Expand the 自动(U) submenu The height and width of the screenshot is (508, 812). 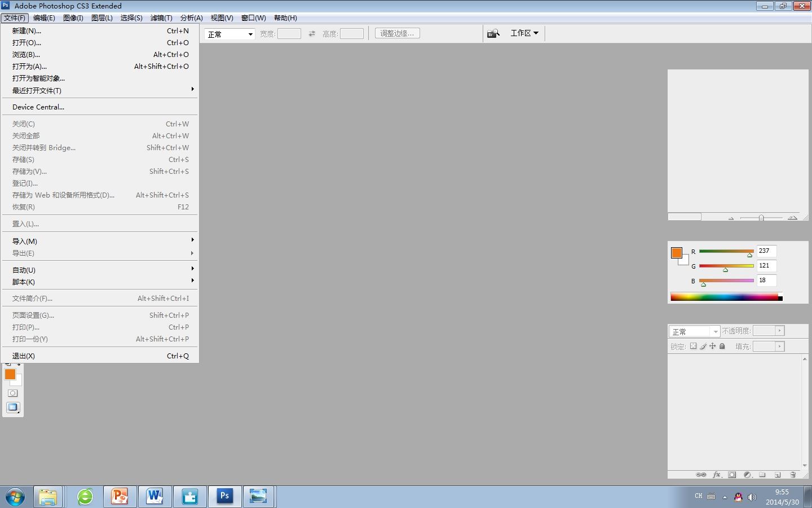coord(100,270)
